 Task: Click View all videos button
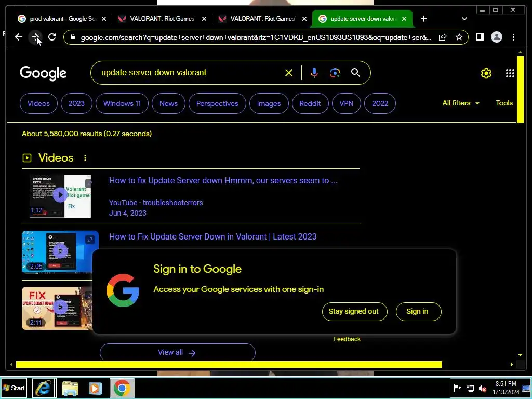[x=178, y=353]
